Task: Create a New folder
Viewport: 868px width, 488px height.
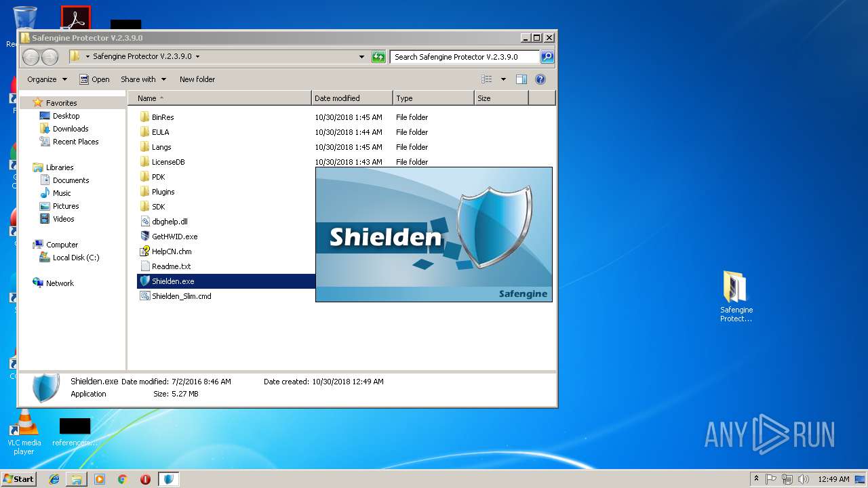Action: coord(197,79)
